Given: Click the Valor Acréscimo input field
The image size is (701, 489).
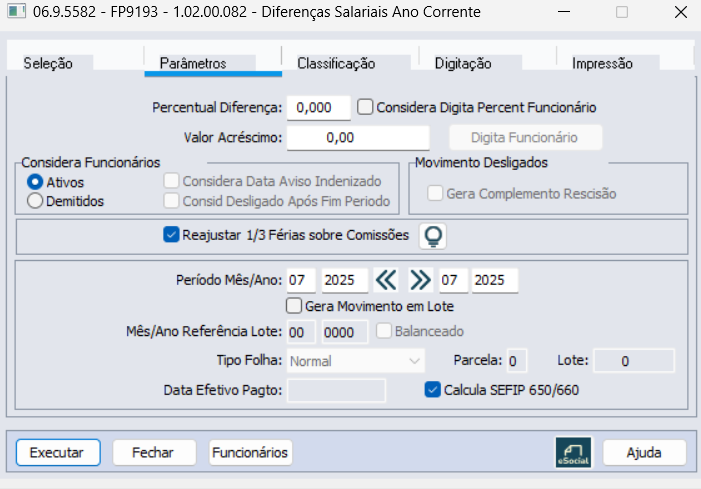Looking at the screenshot, I should coord(358,138).
